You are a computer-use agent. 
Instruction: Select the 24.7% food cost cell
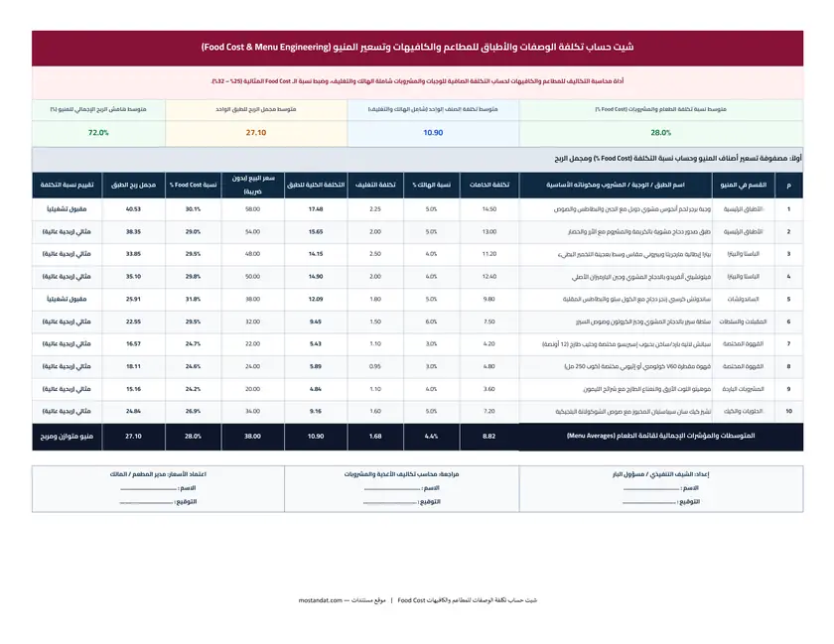(x=193, y=344)
